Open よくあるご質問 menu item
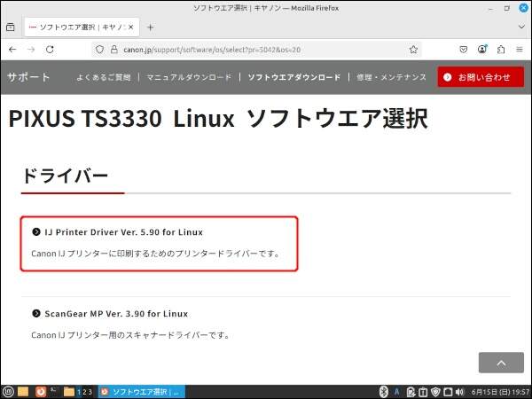 [104, 77]
